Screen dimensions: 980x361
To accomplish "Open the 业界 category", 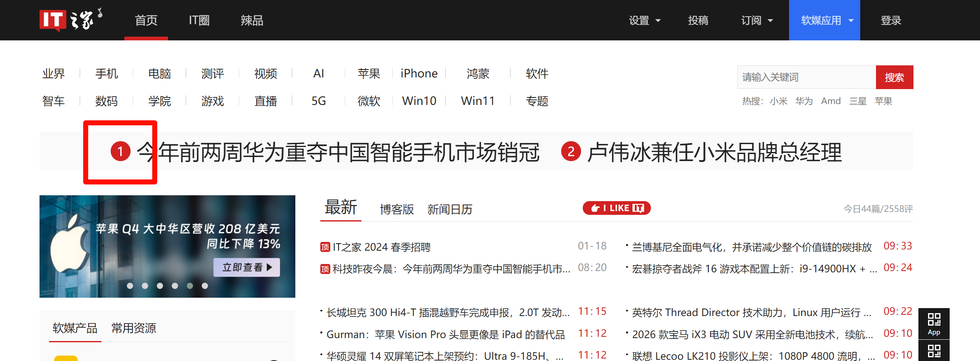I will click(54, 74).
